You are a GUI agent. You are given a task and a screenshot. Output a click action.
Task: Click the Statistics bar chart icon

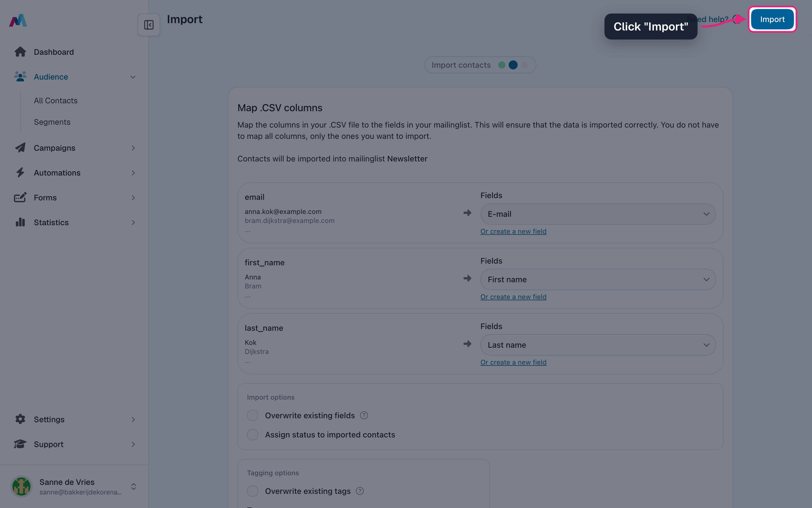[20, 222]
